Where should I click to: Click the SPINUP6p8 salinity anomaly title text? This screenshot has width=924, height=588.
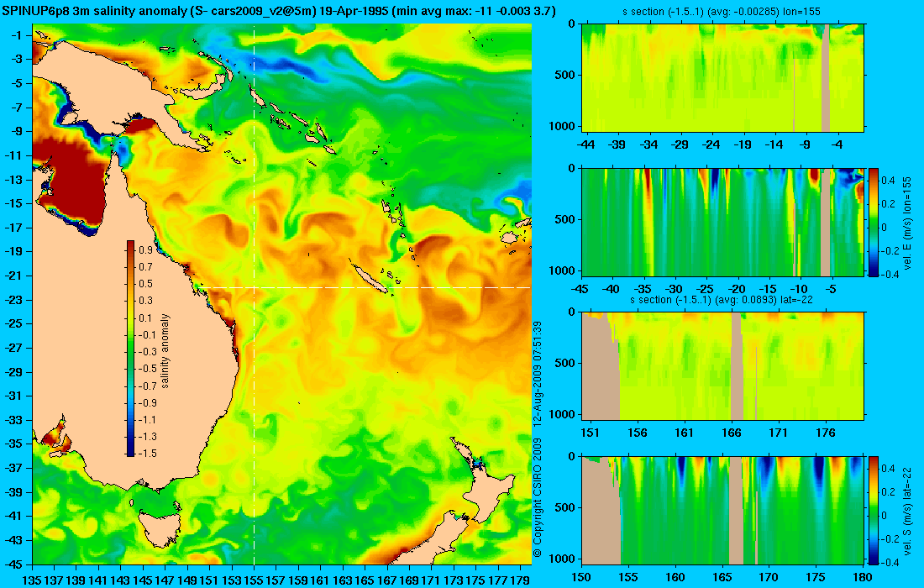click(278, 11)
